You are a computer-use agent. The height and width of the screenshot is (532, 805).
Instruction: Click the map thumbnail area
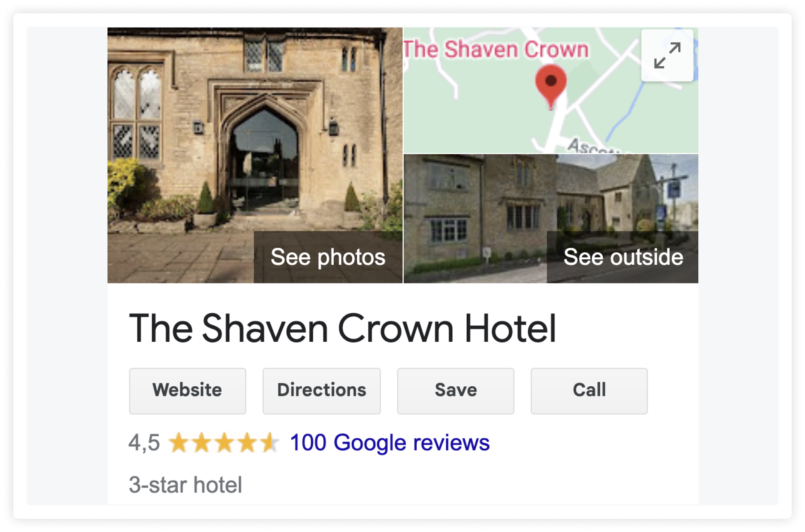pos(551,90)
